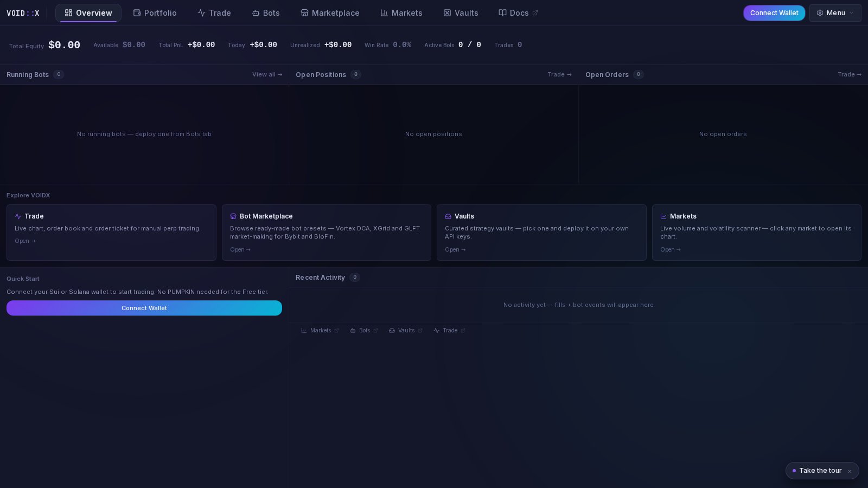The height and width of the screenshot is (488, 868).
Task: Click the Bots robot icon in navbar
Action: tap(256, 13)
